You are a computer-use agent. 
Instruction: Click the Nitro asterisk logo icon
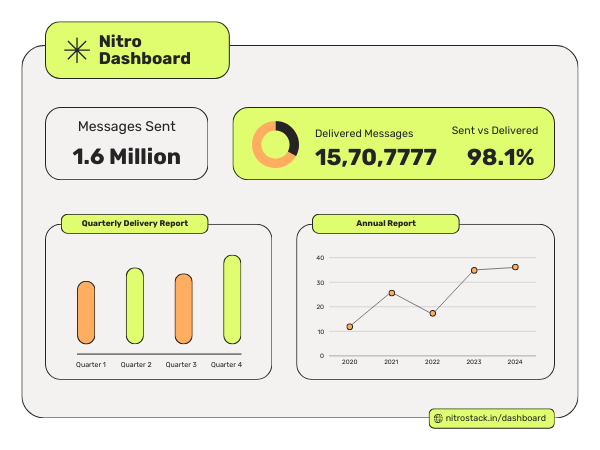(76, 50)
